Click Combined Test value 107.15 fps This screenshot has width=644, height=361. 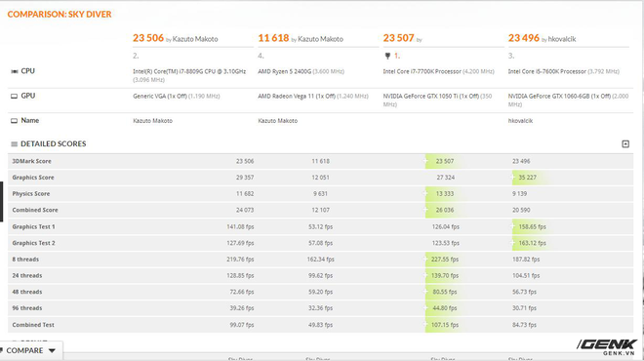point(445,325)
